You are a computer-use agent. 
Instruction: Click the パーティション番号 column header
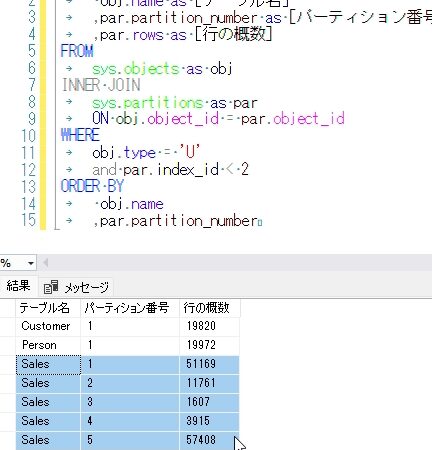pos(130,308)
